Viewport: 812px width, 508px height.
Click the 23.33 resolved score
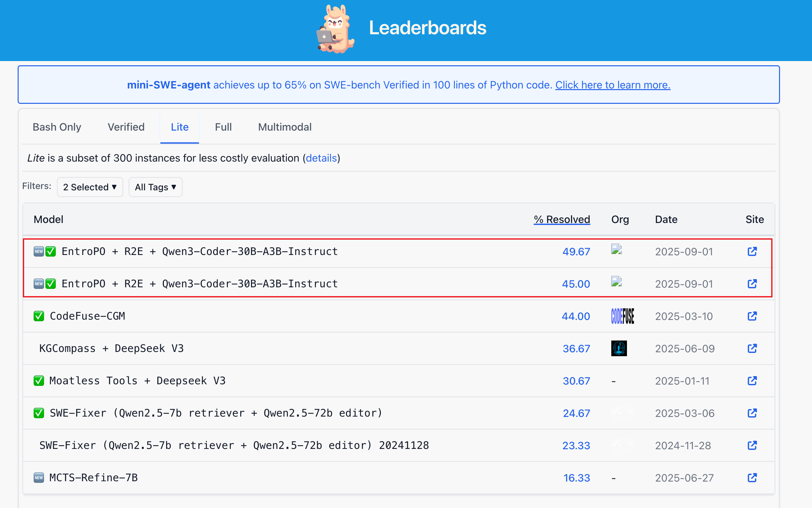576,446
